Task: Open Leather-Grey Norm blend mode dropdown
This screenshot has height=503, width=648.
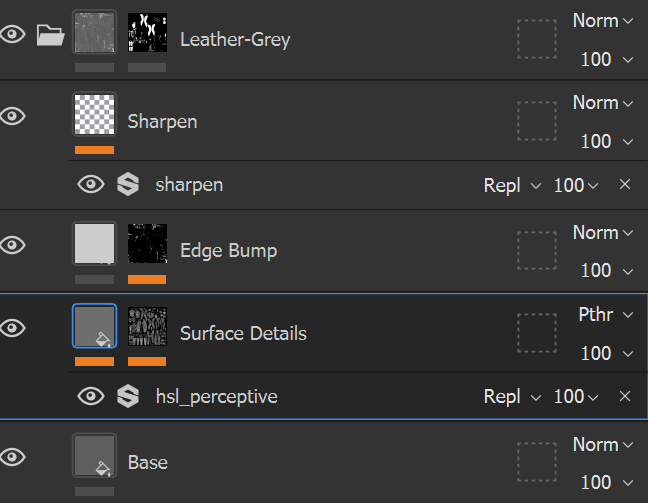Action: pos(603,21)
